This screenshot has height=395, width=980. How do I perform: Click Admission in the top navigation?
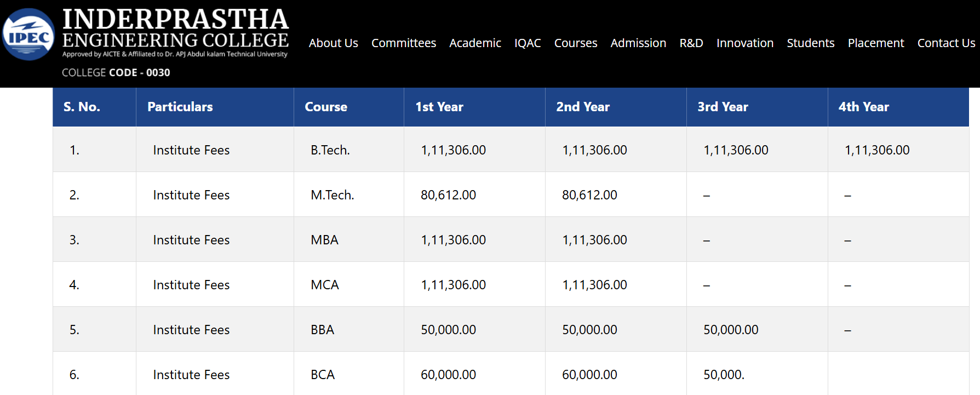tap(638, 43)
